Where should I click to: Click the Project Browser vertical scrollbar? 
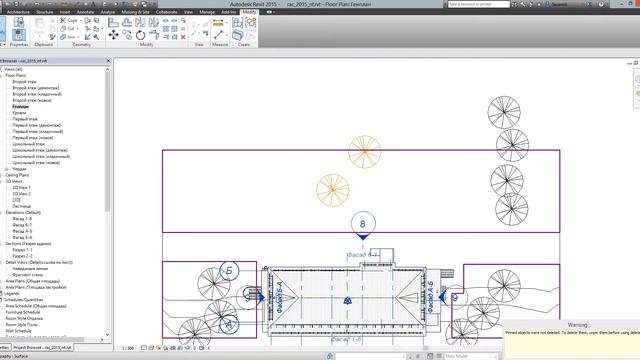pos(108,142)
